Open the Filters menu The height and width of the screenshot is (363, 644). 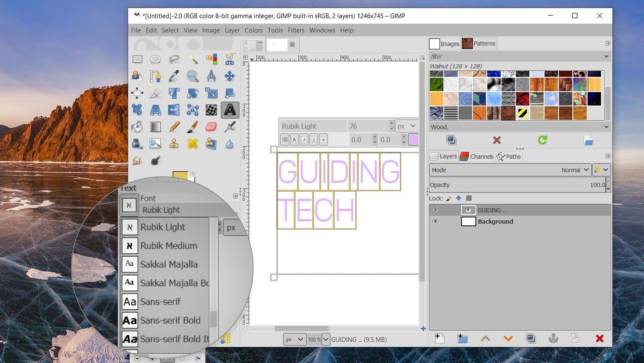click(296, 30)
